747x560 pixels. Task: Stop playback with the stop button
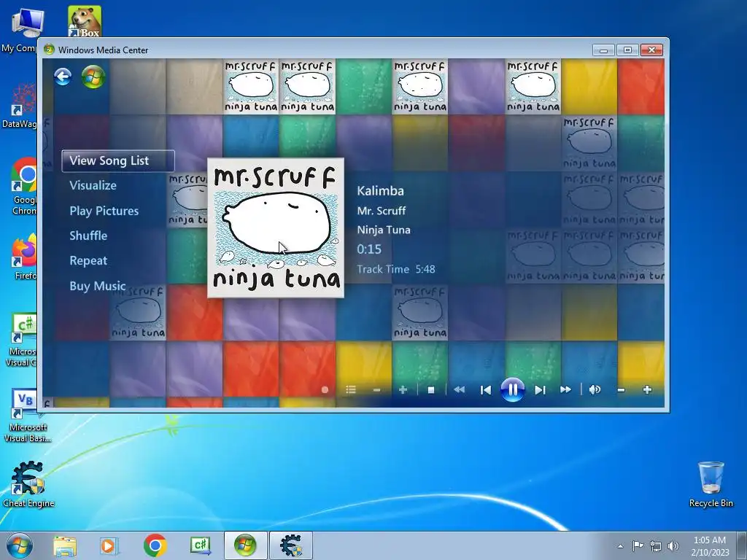(430, 390)
